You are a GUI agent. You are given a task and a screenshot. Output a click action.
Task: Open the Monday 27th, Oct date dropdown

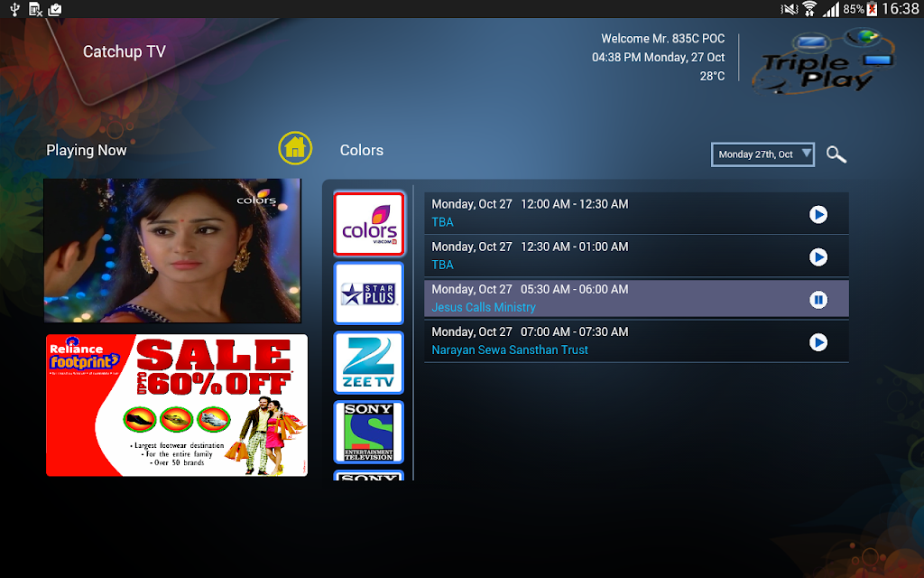pyautogui.click(x=763, y=154)
